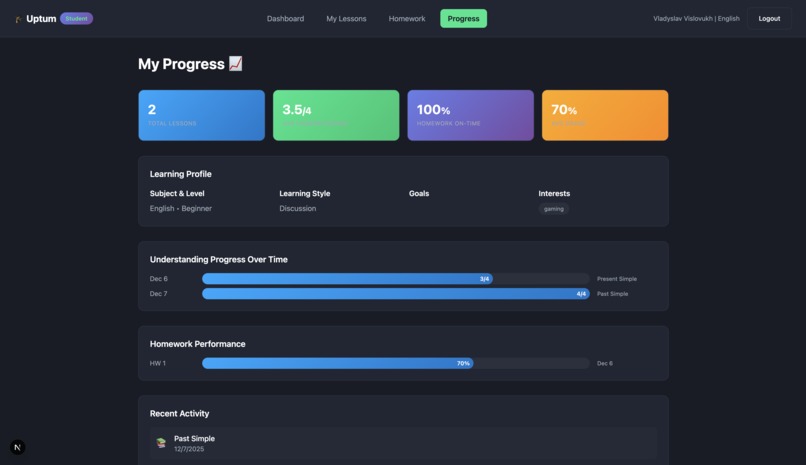Click the Subject & Level label
This screenshot has height=465, width=806.
[x=177, y=193]
